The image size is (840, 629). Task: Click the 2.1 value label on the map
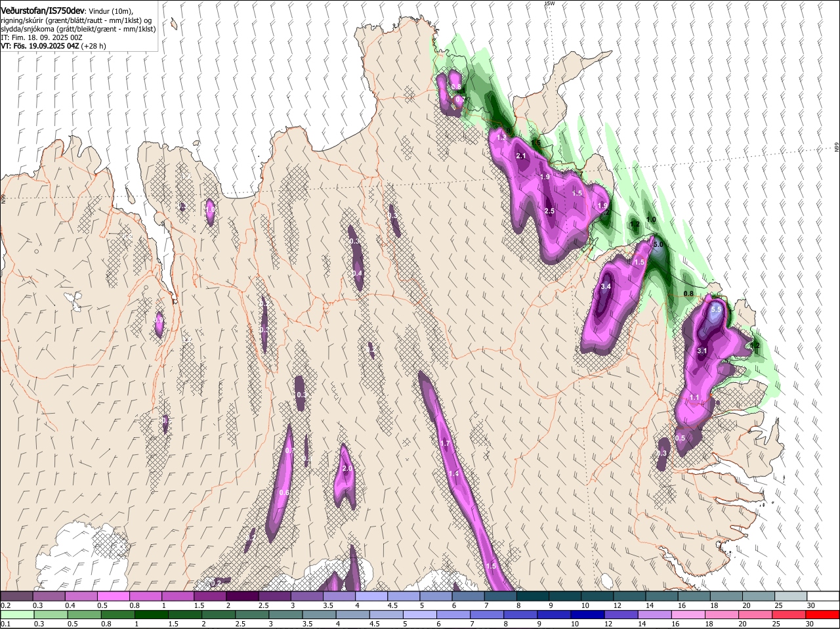pos(522,156)
